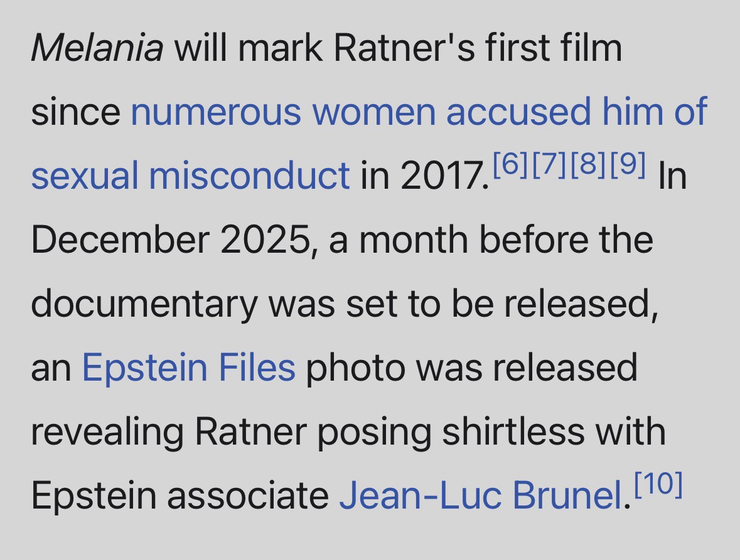Open the Epstein Files link

188,367
